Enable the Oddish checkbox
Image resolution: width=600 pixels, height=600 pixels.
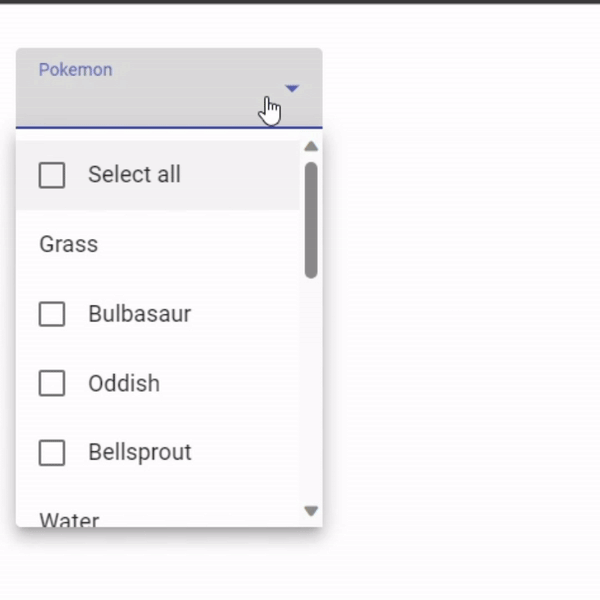point(52,383)
